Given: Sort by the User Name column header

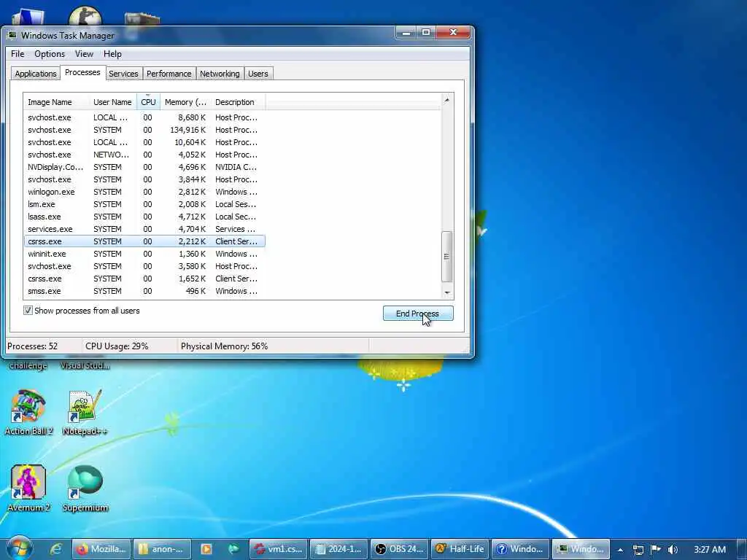Looking at the screenshot, I should [x=112, y=102].
